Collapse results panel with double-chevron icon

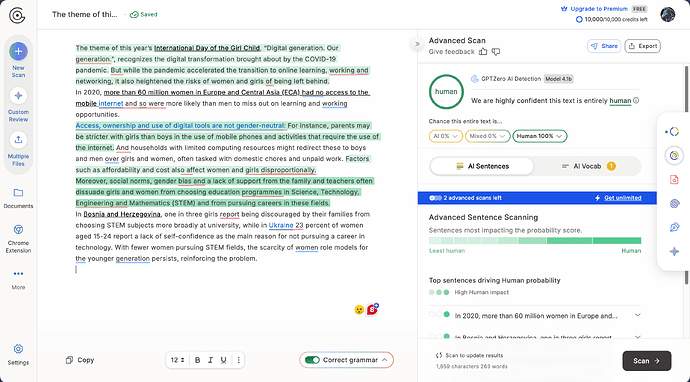pos(417,44)
